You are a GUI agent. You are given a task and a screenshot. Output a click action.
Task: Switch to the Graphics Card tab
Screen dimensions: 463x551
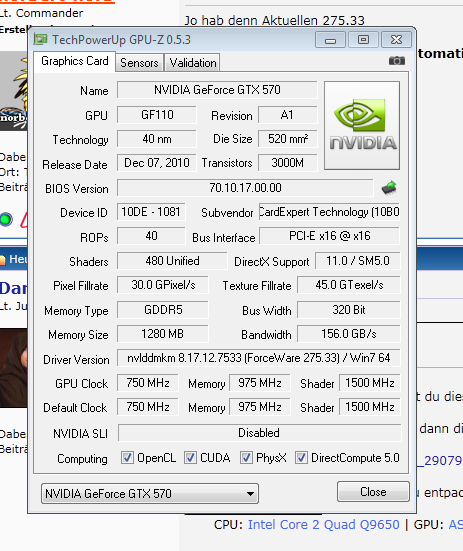(75, 61)
